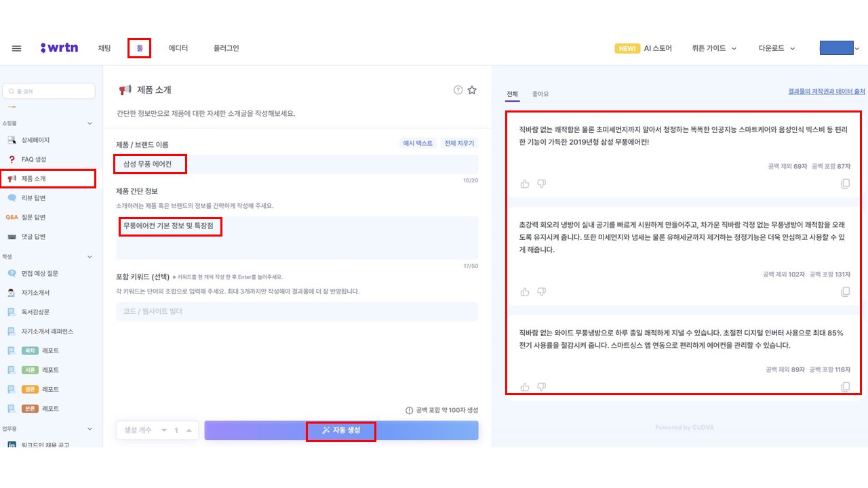Open the hamburger menu icon
This screenshot has height=488, width=868.
point(17,48)
